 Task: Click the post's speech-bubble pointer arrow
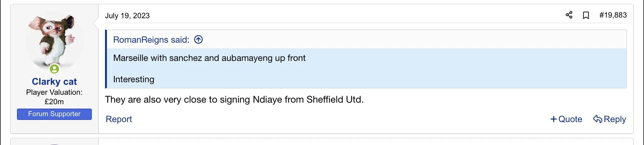point(96,23)
